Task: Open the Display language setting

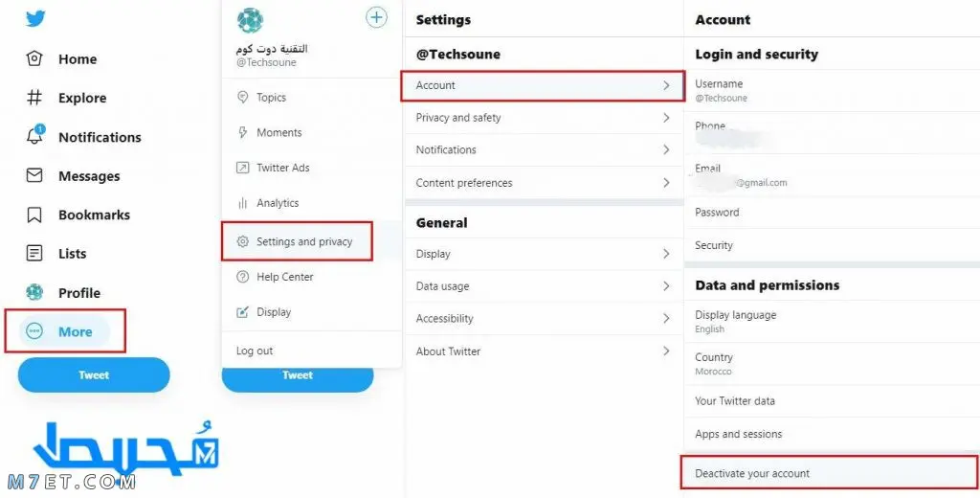Action: [832, 321]
